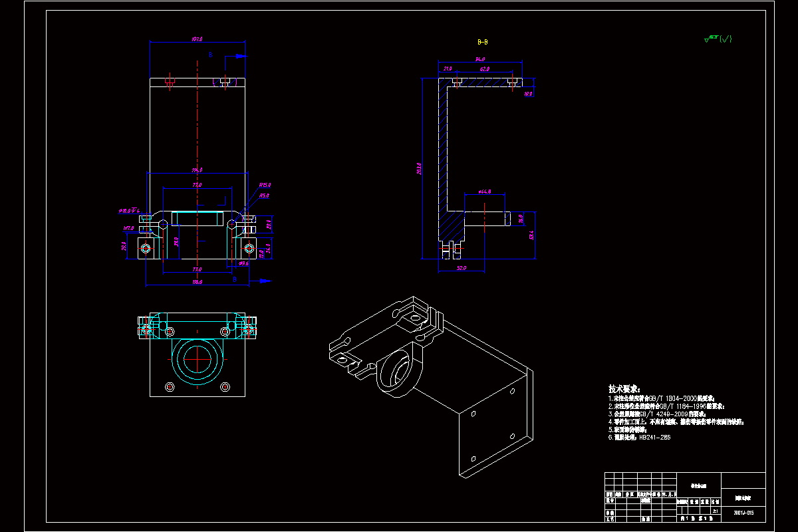
Task: Select the 94.0 dimension in section view
Action: coord(479,60)
